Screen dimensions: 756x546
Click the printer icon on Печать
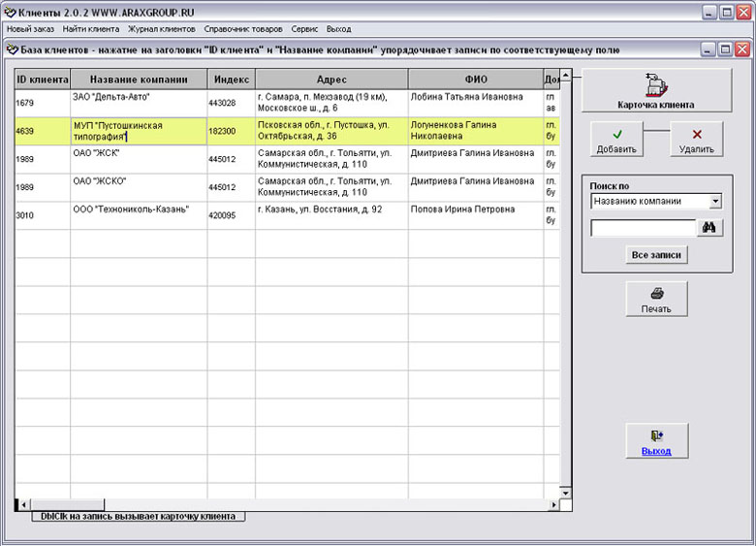click(657, 293)
